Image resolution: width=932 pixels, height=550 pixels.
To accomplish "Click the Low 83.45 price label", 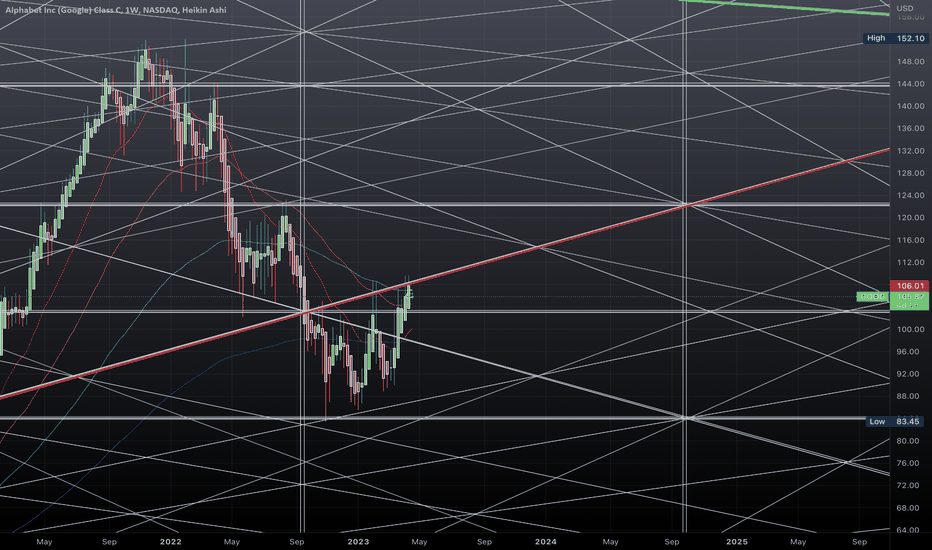I will (895, 422).
